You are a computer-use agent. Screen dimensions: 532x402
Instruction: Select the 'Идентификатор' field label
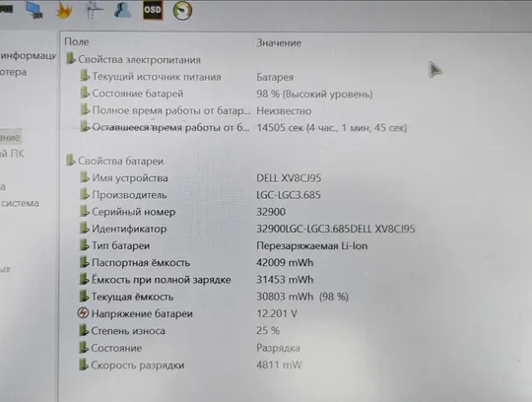click(x=129, y=229)
